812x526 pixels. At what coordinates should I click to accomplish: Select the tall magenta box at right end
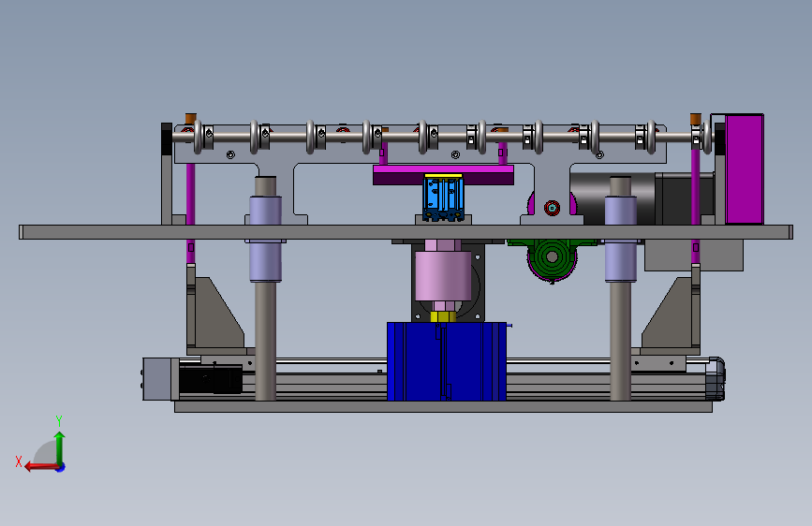[x=745, y=169]
